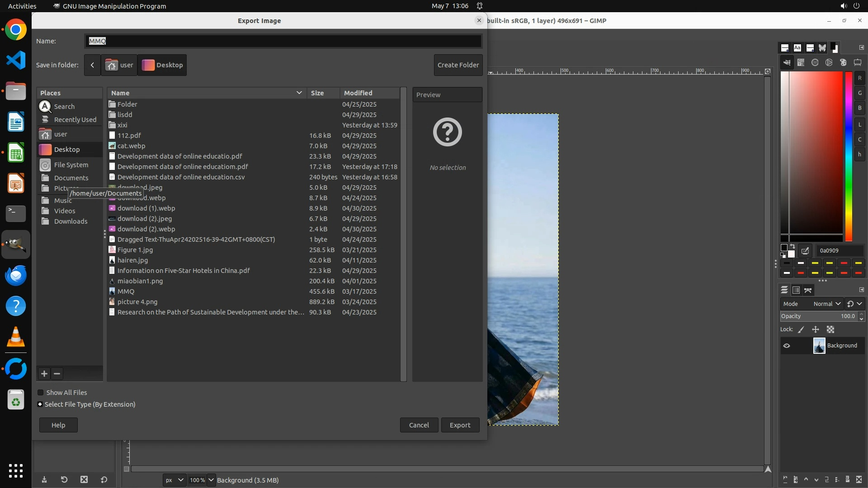Screen dimensions: 868x488
Task: Select Desktop in the Places list
Action: tap(67, 150)
